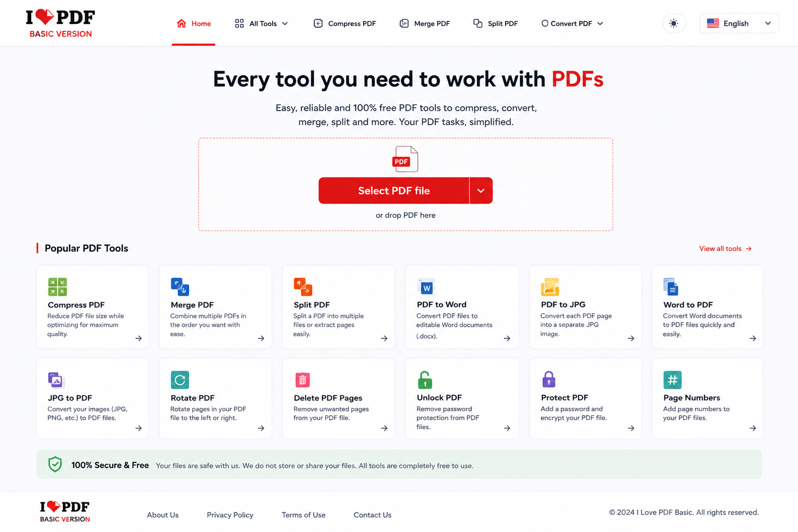Open the Terms of Use footer link
Image resolution: width=798 pixels, height=532 pixels.
(x=303, y=515)
